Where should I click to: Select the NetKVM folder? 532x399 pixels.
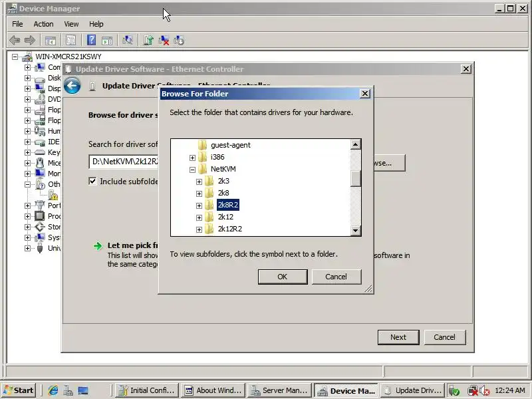point(223,169)
